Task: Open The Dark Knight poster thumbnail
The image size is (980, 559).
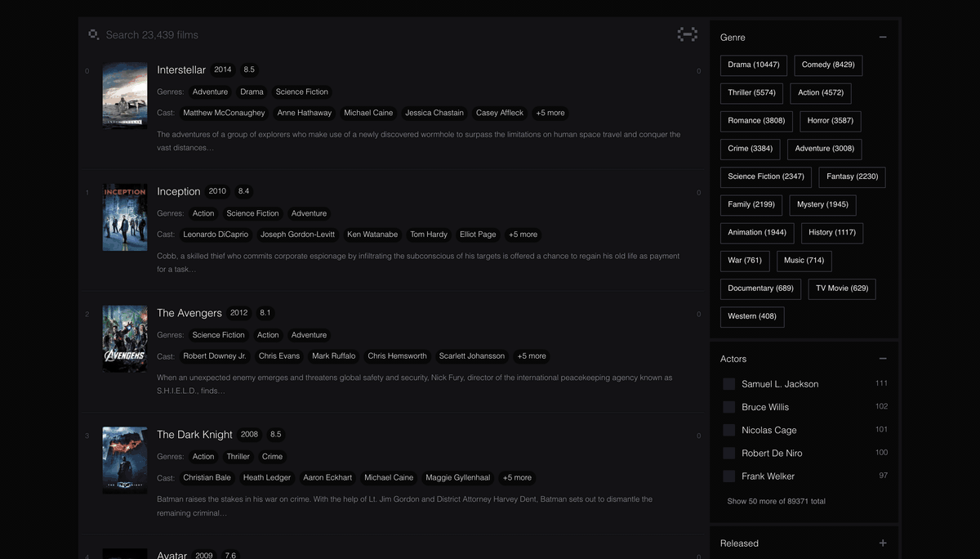Action: pos(125,460)
